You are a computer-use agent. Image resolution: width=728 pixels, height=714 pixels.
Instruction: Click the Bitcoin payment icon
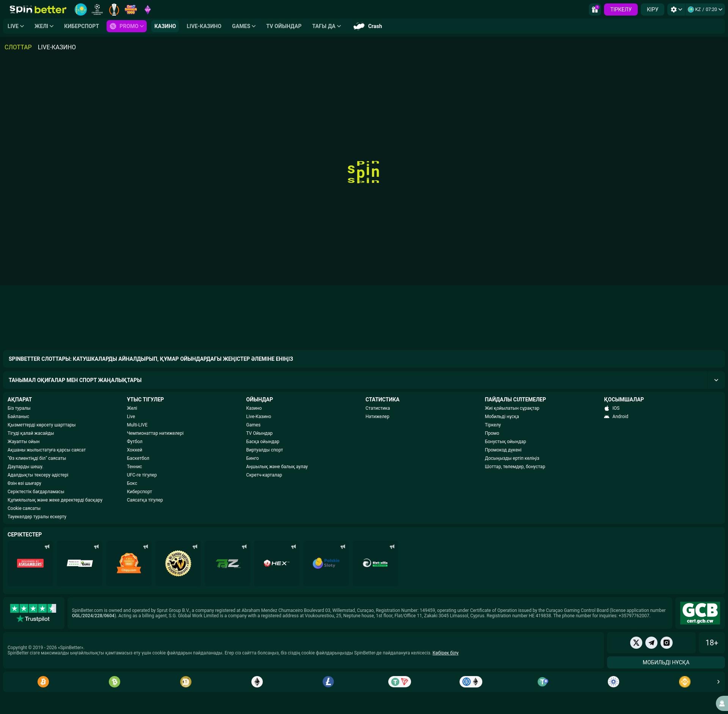click(43, 682)
